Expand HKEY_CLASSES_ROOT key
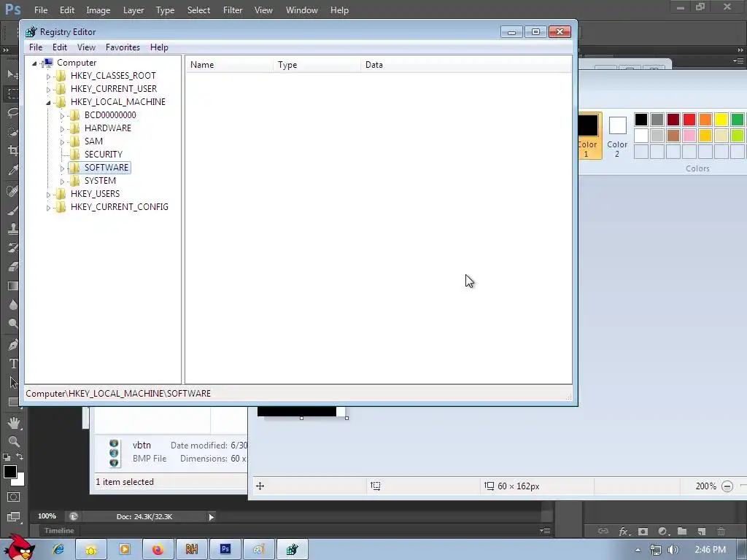Screen dimensions: 747x560 click(x=48, y=76)
